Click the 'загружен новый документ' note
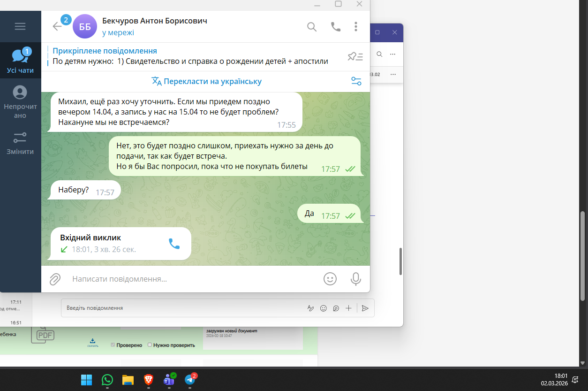The width and height of the screenshot is (588, 391). click(x=232, y=331)
